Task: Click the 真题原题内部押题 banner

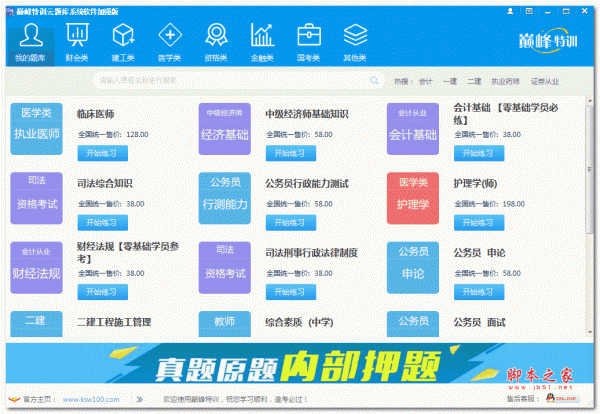Action: coord(300,363)
